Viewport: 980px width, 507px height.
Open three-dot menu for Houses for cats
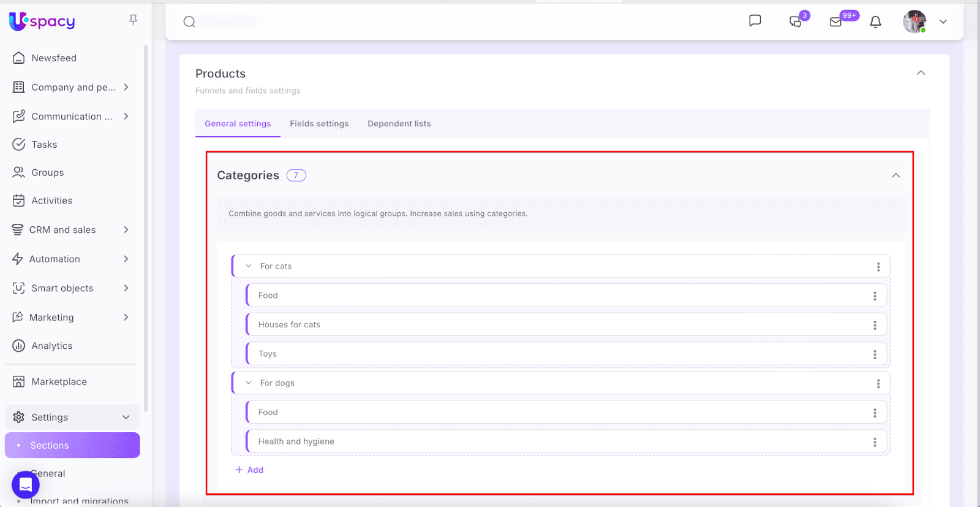point(874,325)
